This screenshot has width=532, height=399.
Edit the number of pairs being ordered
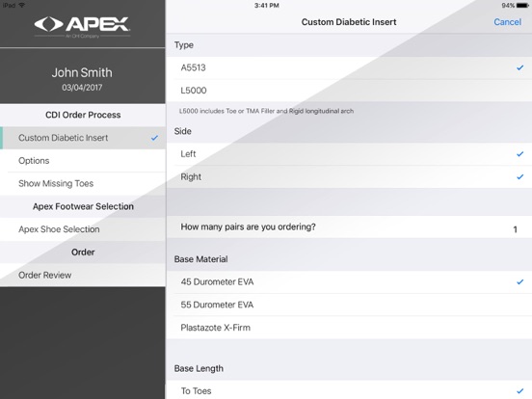click(349, 227)
